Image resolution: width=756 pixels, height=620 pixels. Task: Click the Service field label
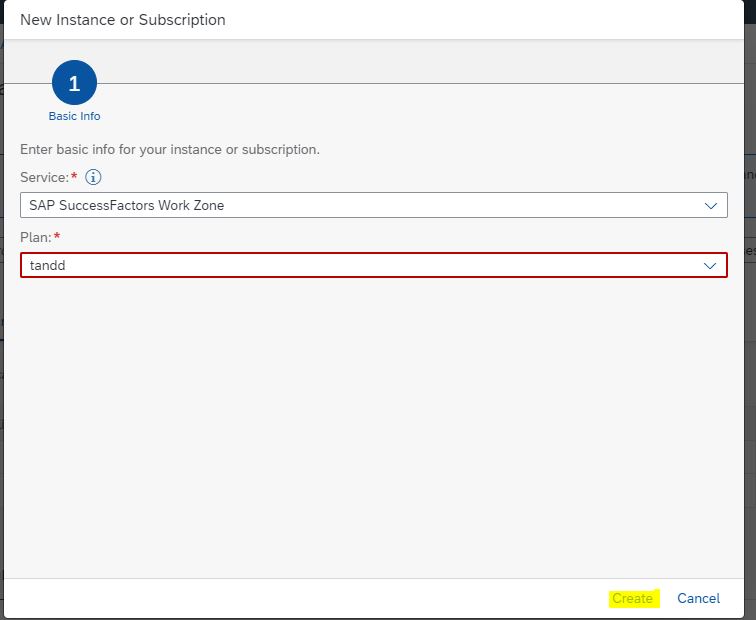click(44, 177)
